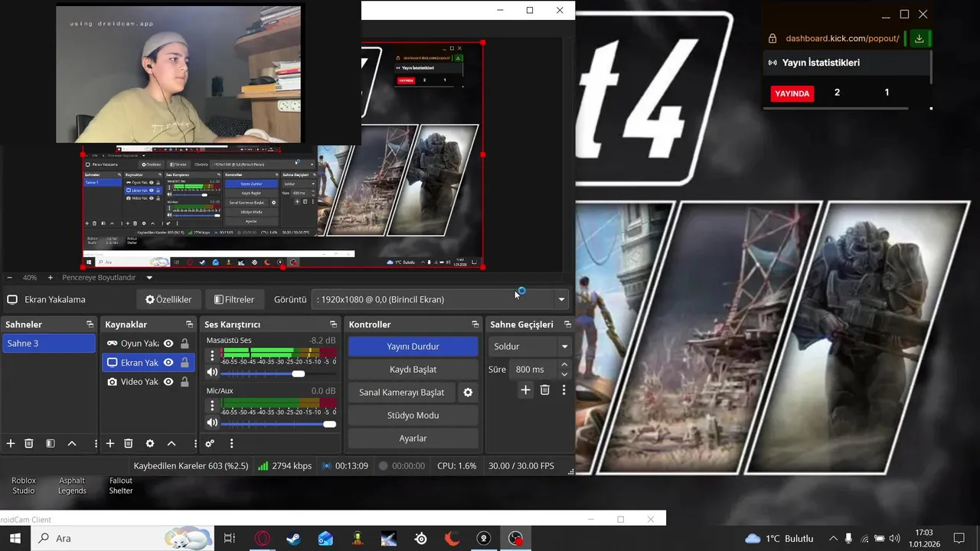980x551 pixels.
Task: Remove source via trash icon in Kaynaklar
Action: 129,443
